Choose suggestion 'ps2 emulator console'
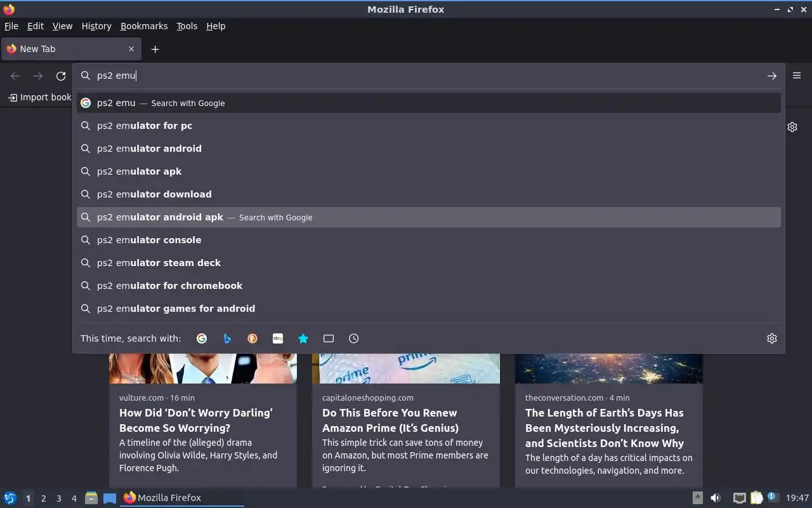 (x=429, y=240)
